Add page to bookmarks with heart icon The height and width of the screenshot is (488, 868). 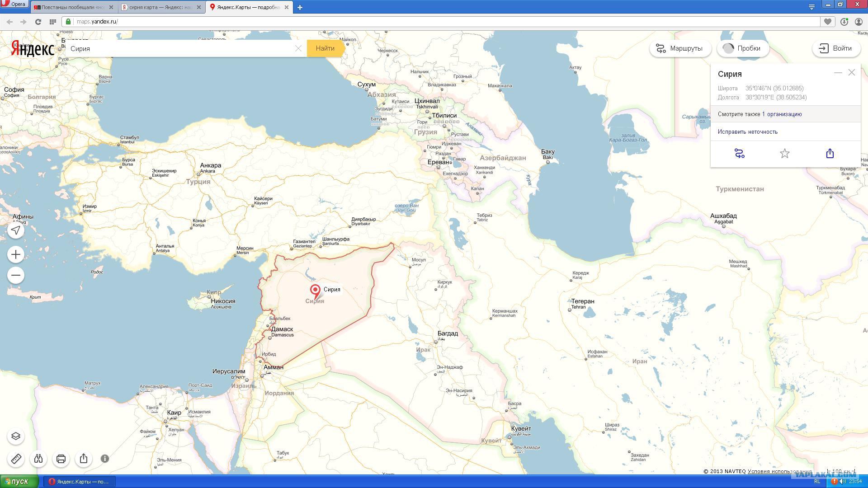[x=827, y=22]
